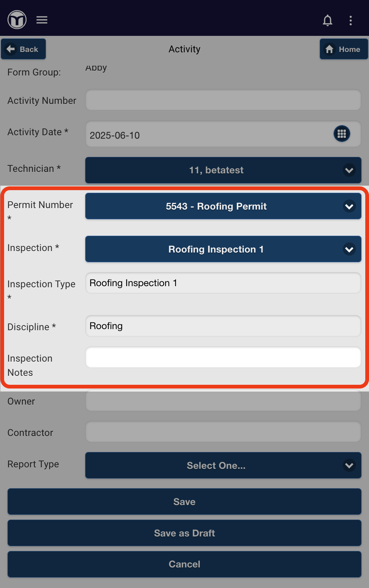Image resolution: width=369 pixels, height=588 pixels.
Task: Open the Report Type dropdown
Action: (x=223, y=465)
